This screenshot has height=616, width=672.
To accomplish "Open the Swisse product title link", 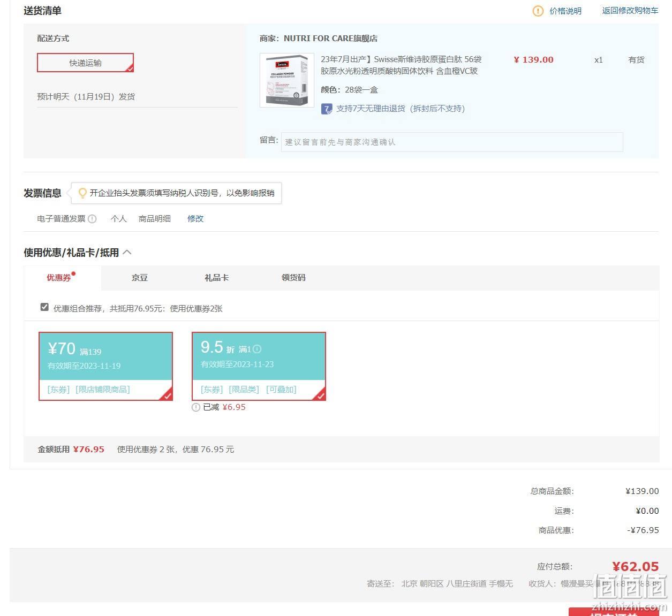I will point(401,65).
